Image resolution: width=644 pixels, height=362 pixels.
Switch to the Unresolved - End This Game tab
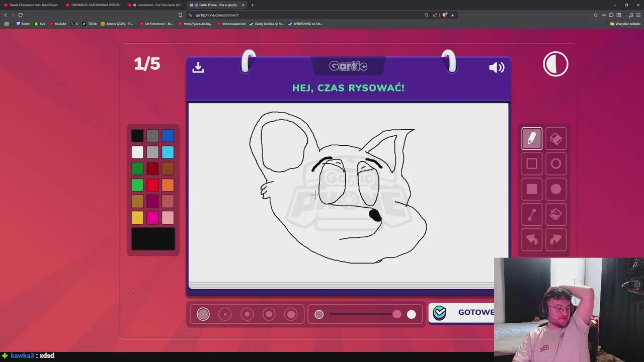point(155,5)
